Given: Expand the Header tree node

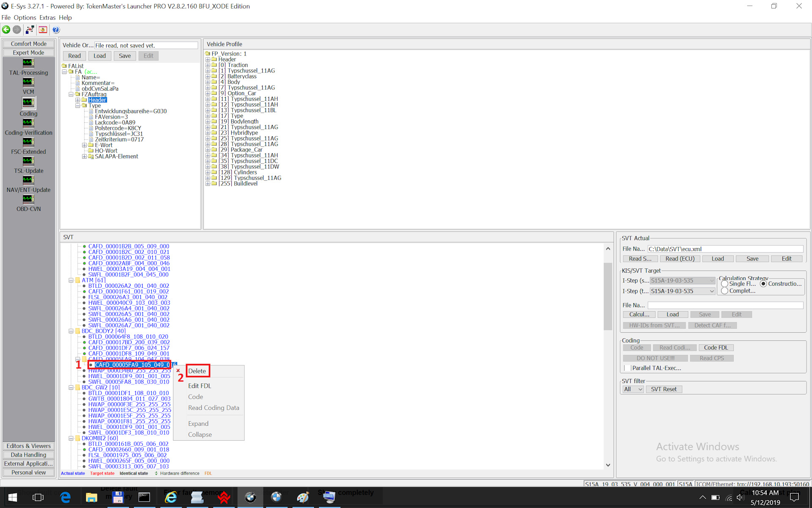Looking at the screenshot, I should click(x=80, y=99).
